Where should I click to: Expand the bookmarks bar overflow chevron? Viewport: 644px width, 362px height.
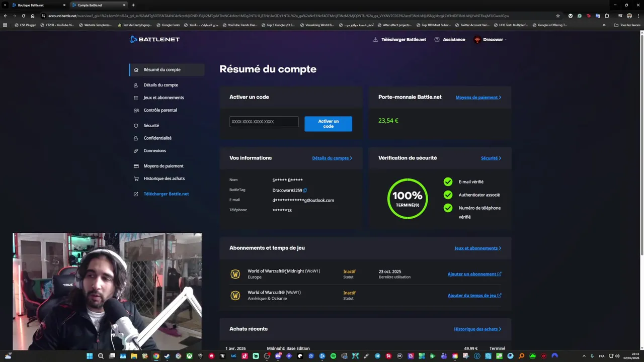(x=604, y=25)
